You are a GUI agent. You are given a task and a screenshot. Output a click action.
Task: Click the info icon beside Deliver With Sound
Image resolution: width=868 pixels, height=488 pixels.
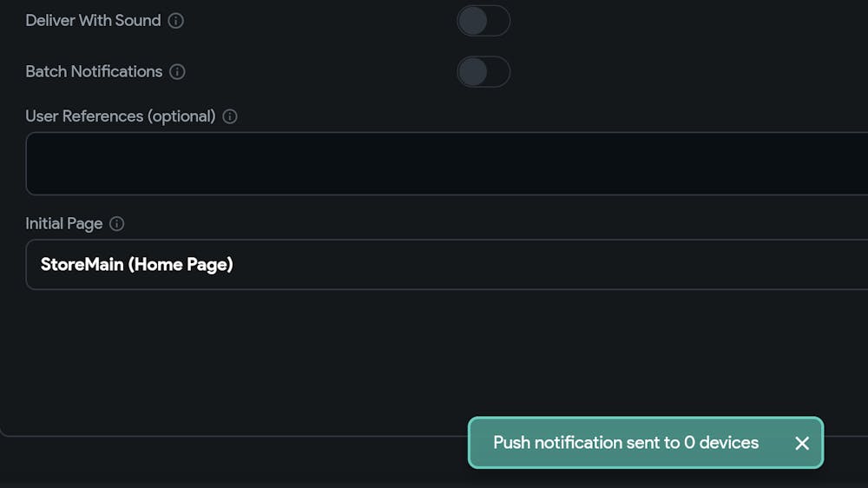click(176, 21)
